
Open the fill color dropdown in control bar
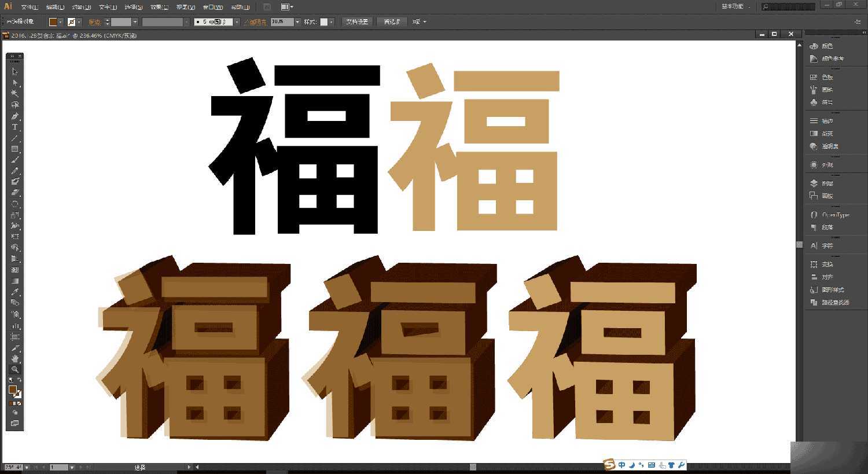pyautogui.click(x=60, y=21)
